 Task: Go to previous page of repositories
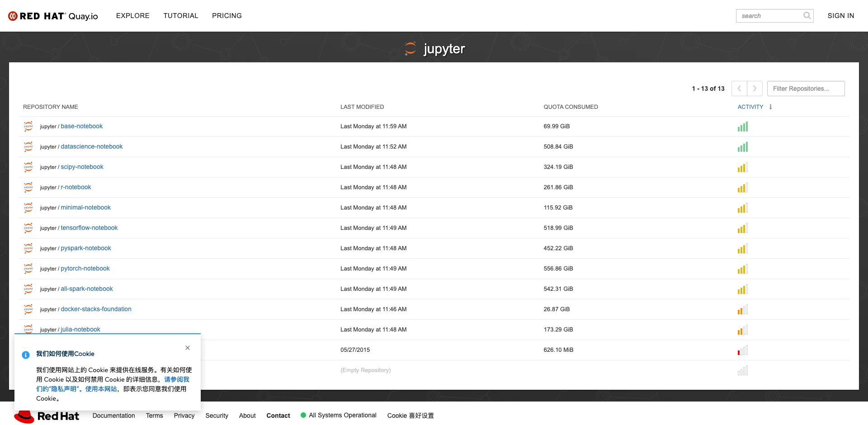[x=739, y=89]
